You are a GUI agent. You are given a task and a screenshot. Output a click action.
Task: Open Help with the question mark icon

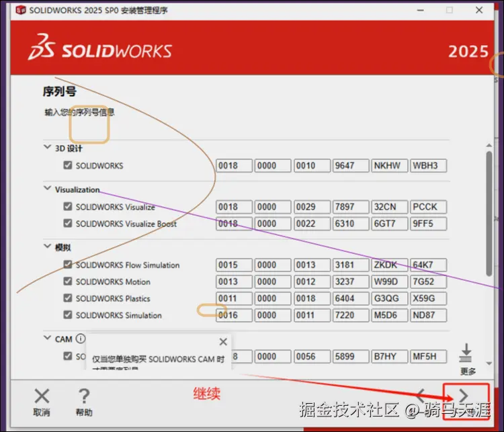point(84,396)
